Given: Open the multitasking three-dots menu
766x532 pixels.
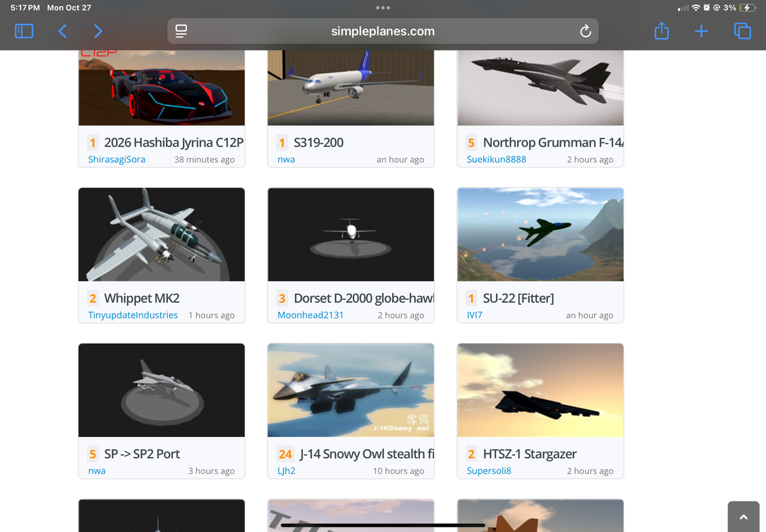Looking at the screenshot, I should coord(383,8).
